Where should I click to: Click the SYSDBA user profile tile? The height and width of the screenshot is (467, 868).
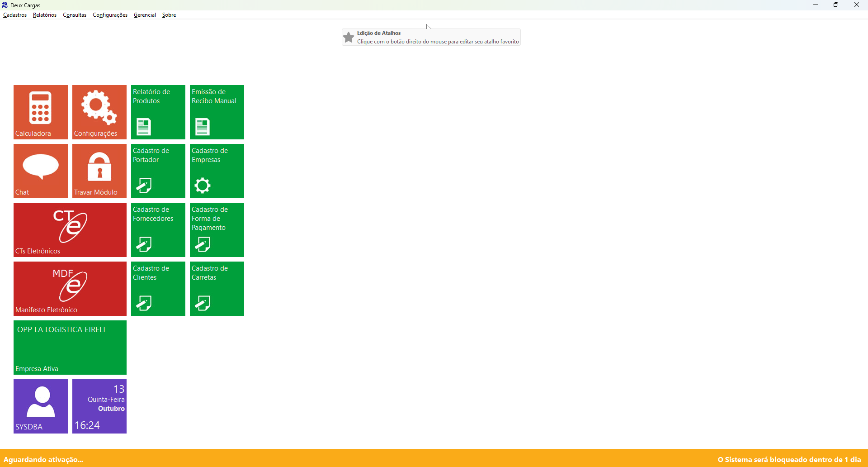point(41,406)
